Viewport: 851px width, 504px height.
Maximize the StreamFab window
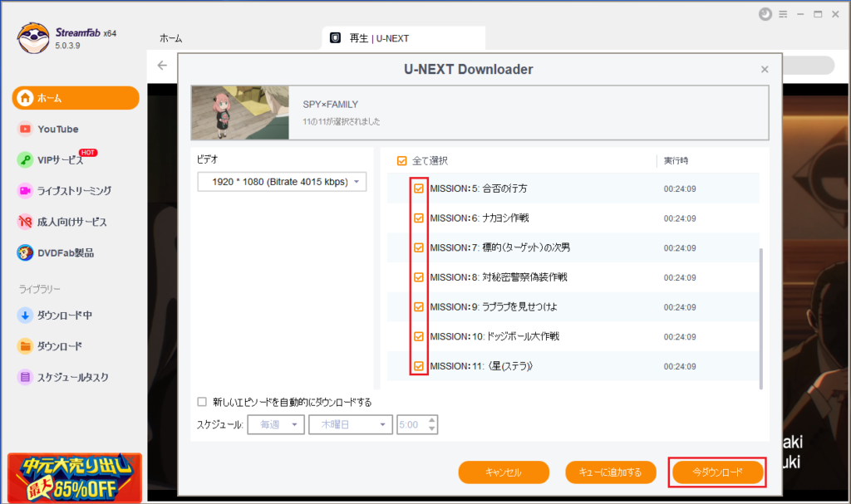(818, 14)
